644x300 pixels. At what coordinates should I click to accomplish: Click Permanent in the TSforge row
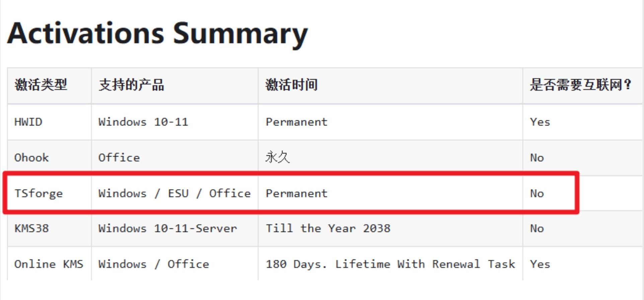coord(296,193)
